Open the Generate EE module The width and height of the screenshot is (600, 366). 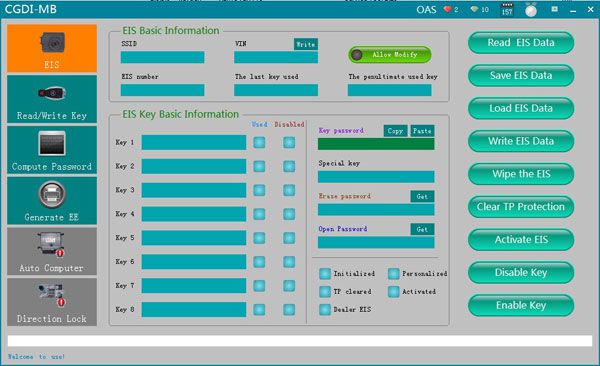point(52,201)
